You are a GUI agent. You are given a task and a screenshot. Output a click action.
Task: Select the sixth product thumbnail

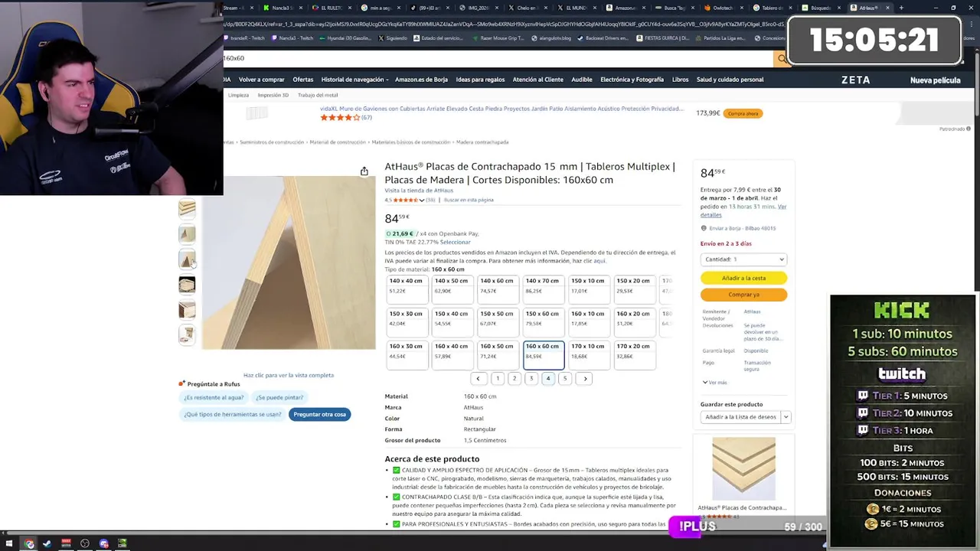187,335
